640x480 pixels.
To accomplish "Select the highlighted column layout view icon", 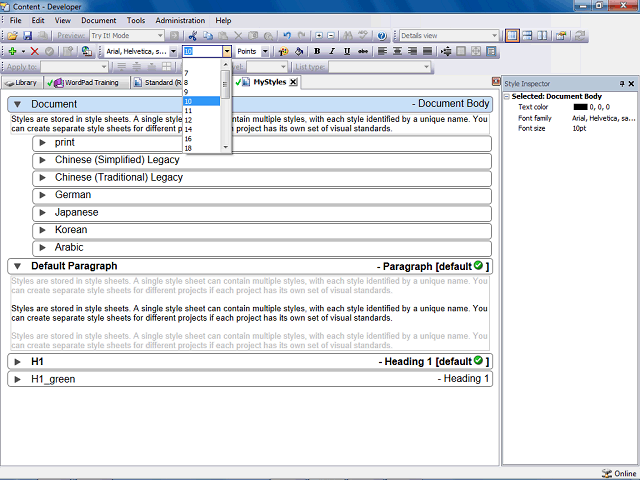I will [x=512, y=36].
